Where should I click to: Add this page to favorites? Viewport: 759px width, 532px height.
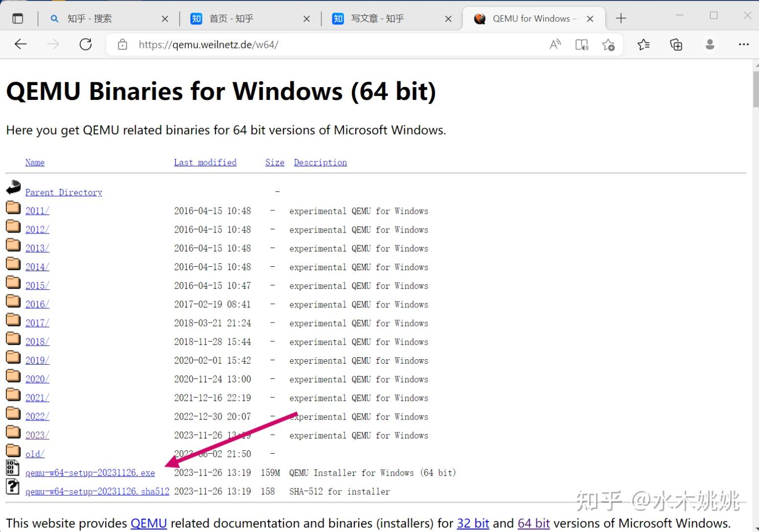(x=609, y=44)
